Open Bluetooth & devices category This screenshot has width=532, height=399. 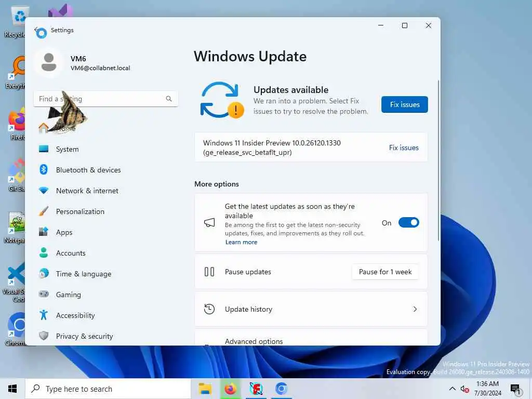point(105,170)
